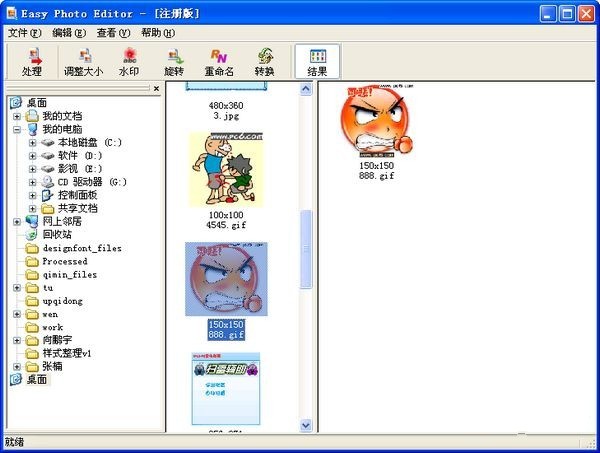Click the 软件 (D:) drive icon
600x453 pixels.
pos(47,156)
